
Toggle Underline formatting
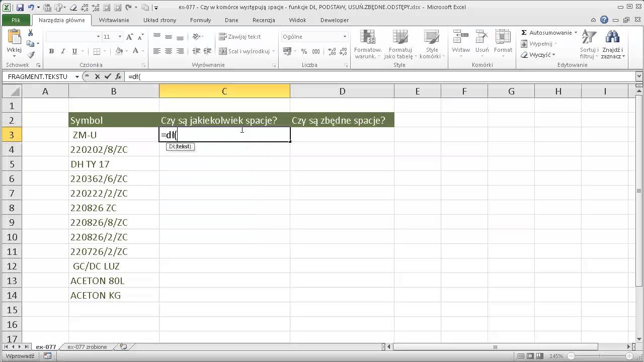coord(74,51)
